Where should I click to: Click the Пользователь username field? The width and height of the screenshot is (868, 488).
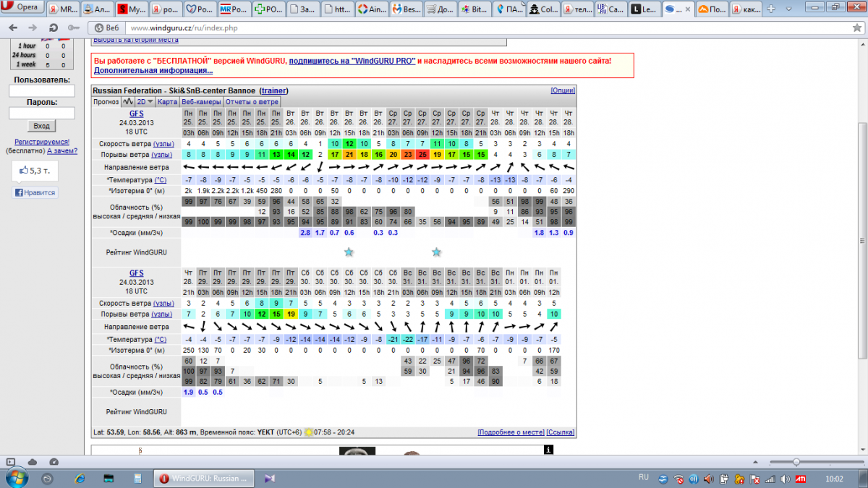click(42, 91)
